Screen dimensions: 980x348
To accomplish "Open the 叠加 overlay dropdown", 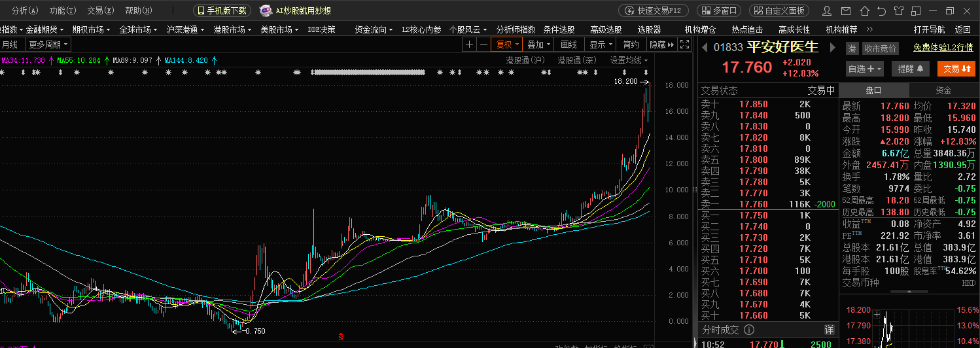I will pyautogui.click(x=538, y=44).
